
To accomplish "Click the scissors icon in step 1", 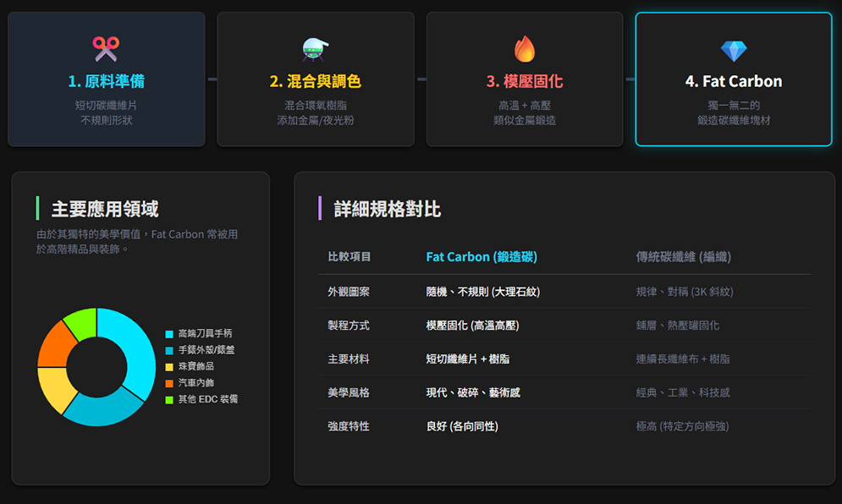I will 106,49.
